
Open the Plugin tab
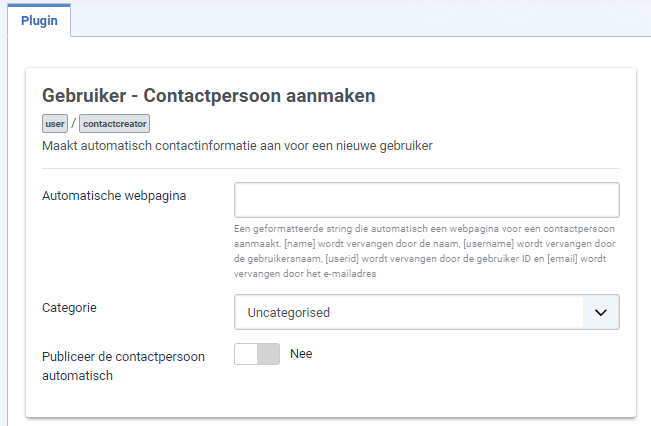click(39, 20)
